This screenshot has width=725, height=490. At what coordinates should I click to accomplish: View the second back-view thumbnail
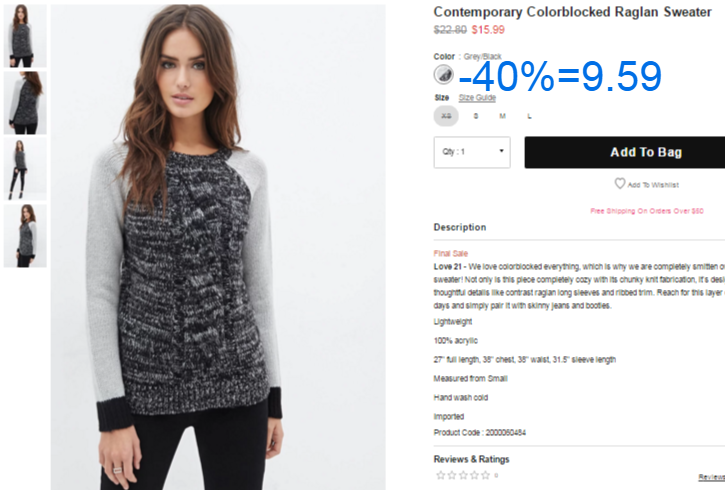pyautogui.click(x=25, y=103)
